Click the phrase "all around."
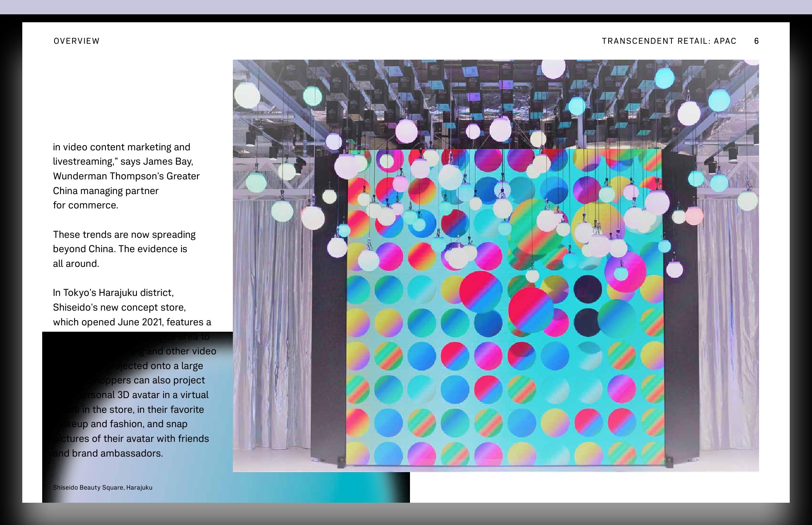 (76, 264)
